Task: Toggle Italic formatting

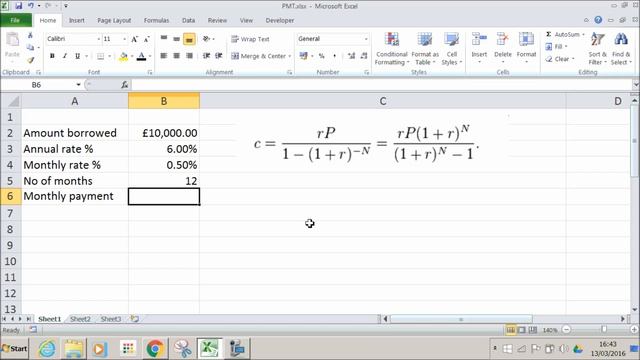Action: tap(64, 56)
